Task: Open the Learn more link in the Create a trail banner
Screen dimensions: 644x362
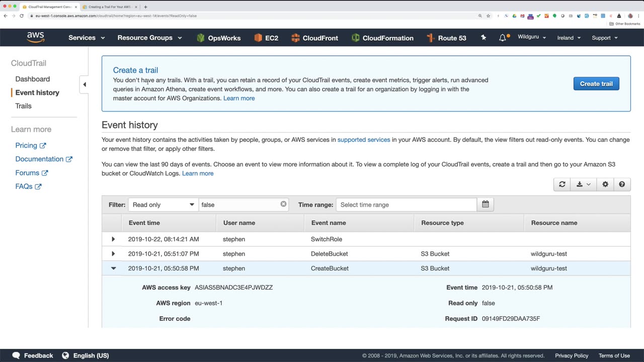Action: coord(239,98)
